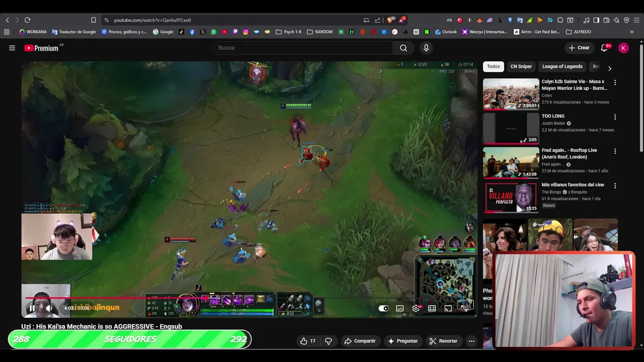The width and height of the screenshot is (644, 362).
Task: Open the account avatar menu
Action: click(623, 48)
